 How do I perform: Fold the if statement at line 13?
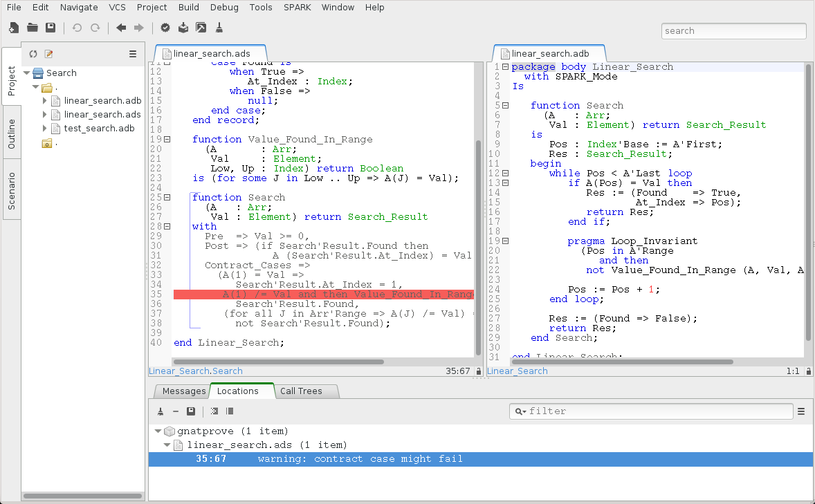505,183
